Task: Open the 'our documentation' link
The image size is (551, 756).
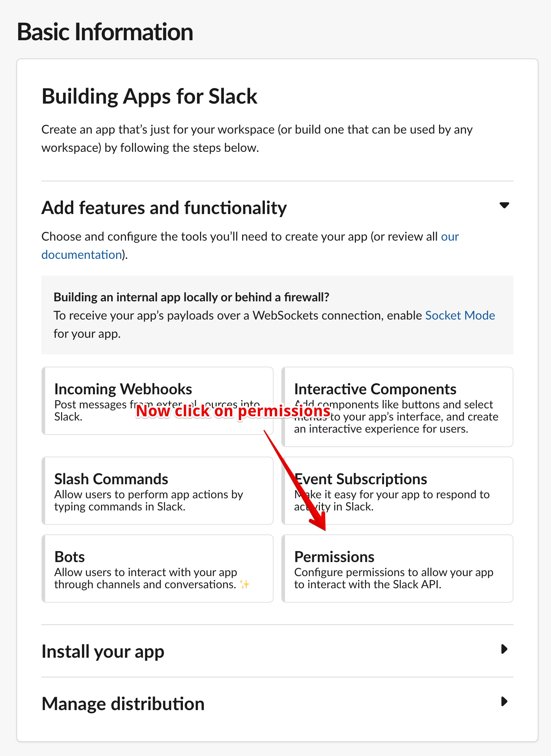Action: [81, 255]
